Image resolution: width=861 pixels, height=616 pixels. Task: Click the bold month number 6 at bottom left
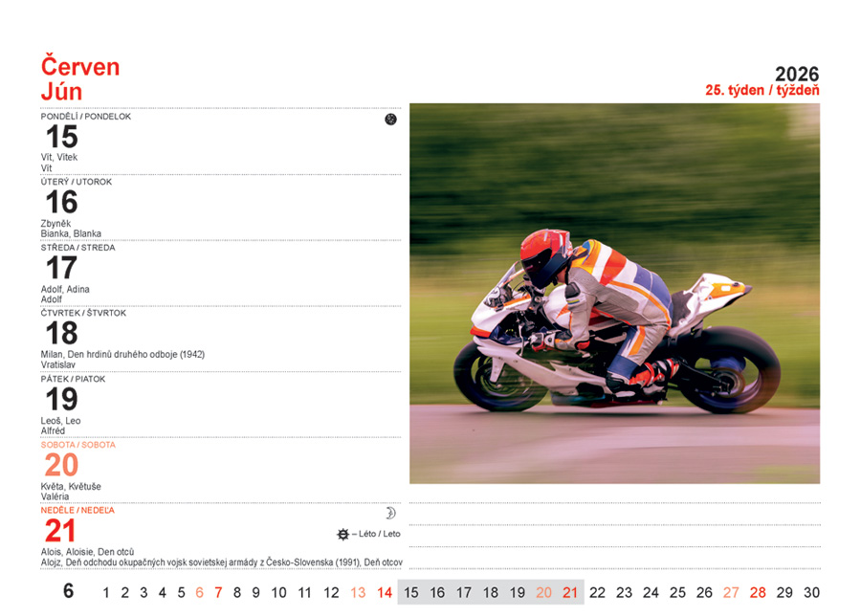point(68,591)
